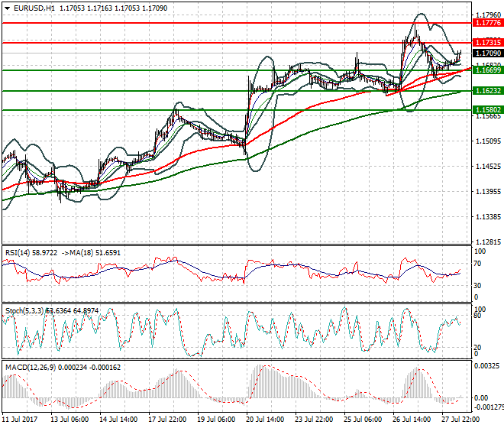
Task: Select the Stochastic 80 level axis label
Action: pos(477,316)
